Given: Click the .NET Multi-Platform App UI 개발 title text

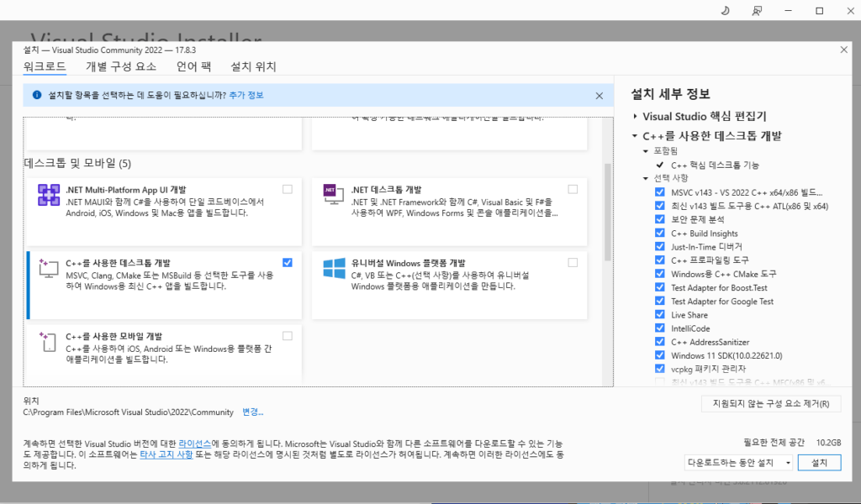Looking at the screenshot, I should click(x=126, y=190).
